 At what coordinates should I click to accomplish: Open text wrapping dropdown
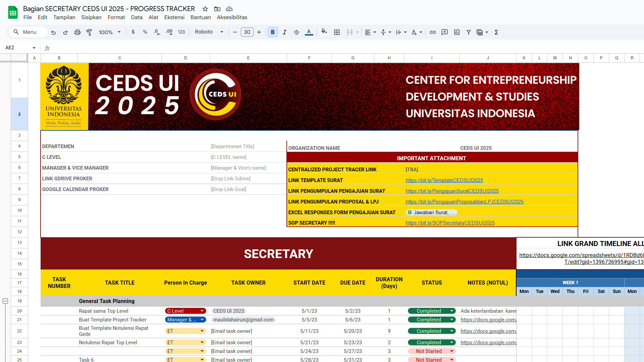[401, 32]
